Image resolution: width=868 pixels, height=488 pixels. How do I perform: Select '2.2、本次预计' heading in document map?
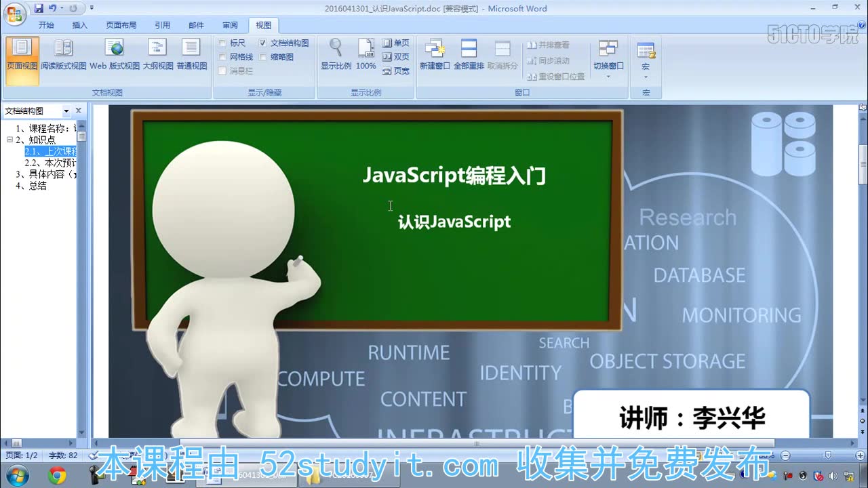[x=51, y=163]
